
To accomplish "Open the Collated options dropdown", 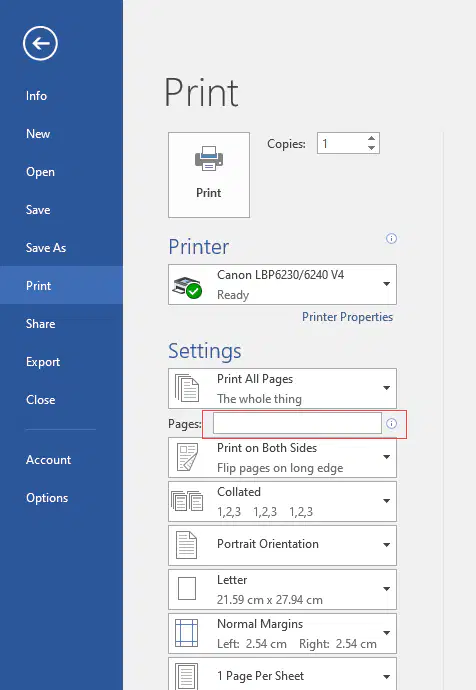I will pos(282,501).
